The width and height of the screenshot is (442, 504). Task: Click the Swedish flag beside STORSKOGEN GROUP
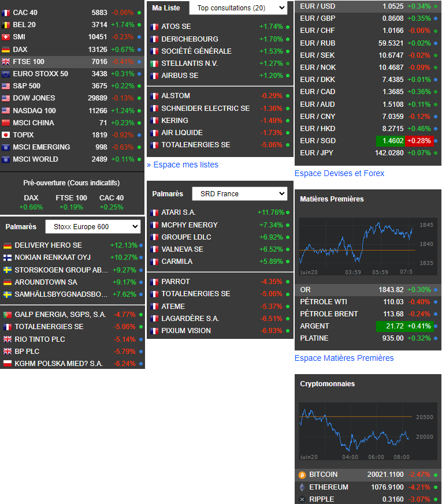(8, 270)
